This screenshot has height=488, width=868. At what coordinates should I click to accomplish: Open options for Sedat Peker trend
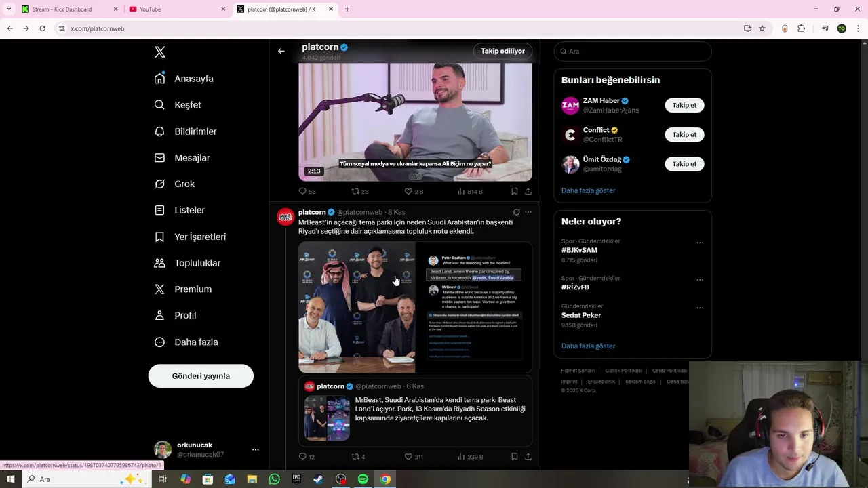coord(700,308)
